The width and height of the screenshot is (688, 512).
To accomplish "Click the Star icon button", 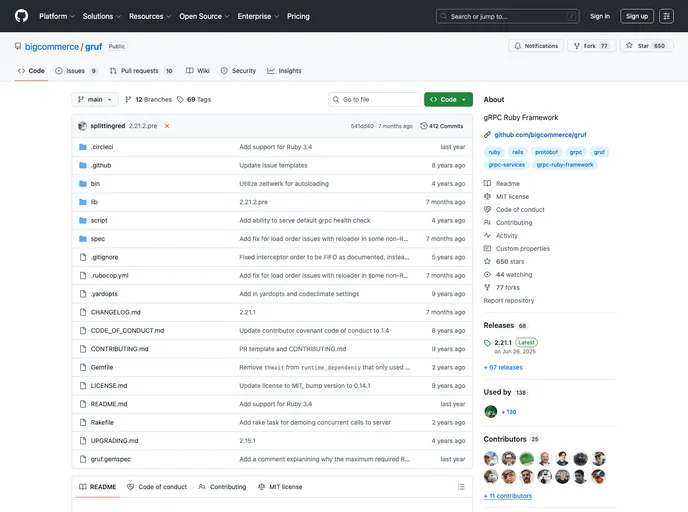I will tap(628, 46).
